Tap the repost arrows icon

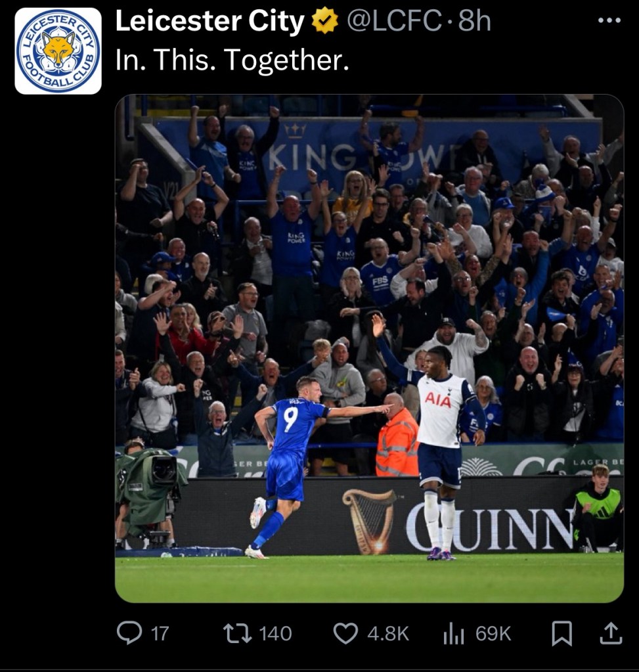click(x=235, y=633)
